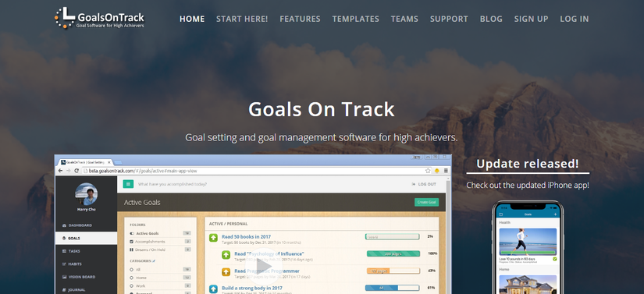Play the demo video
This screenshot has width=644, height=294.
pos(264,266)
